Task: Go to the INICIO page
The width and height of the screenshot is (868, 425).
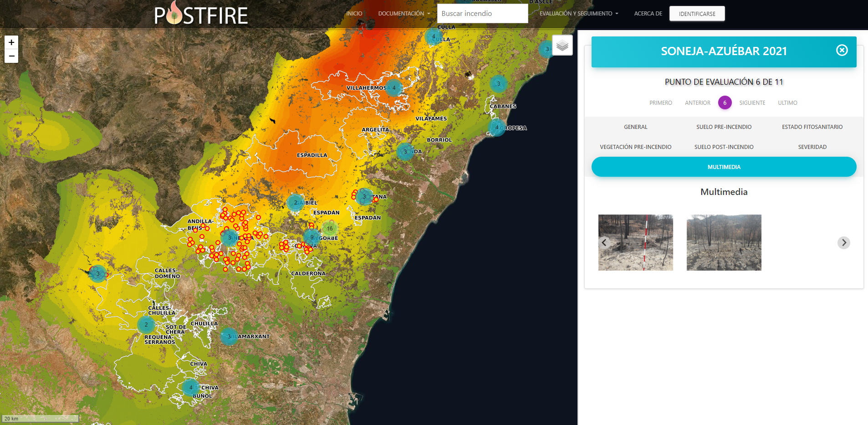Action: pyautogui.click(x=354, y=14)
